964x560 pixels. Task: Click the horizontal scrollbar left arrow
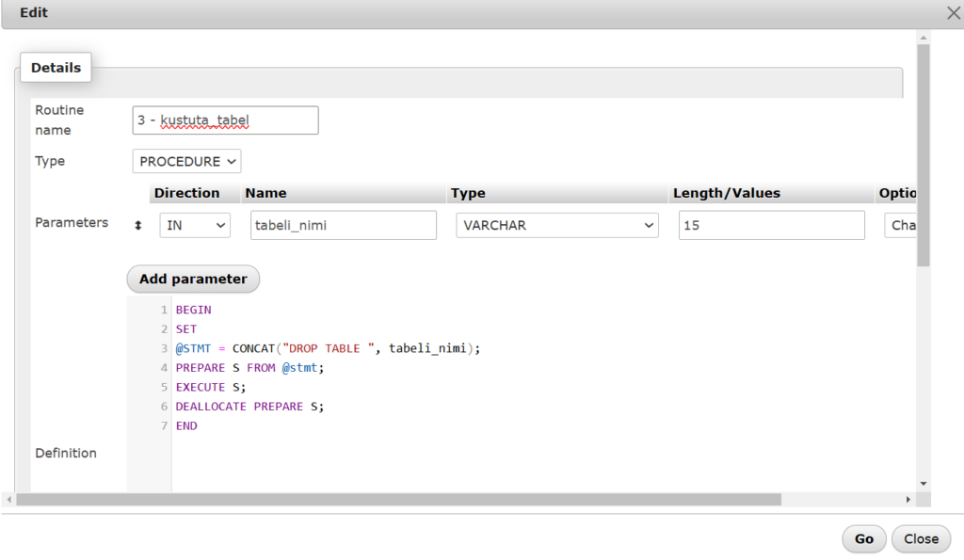[x=8, y=499]
